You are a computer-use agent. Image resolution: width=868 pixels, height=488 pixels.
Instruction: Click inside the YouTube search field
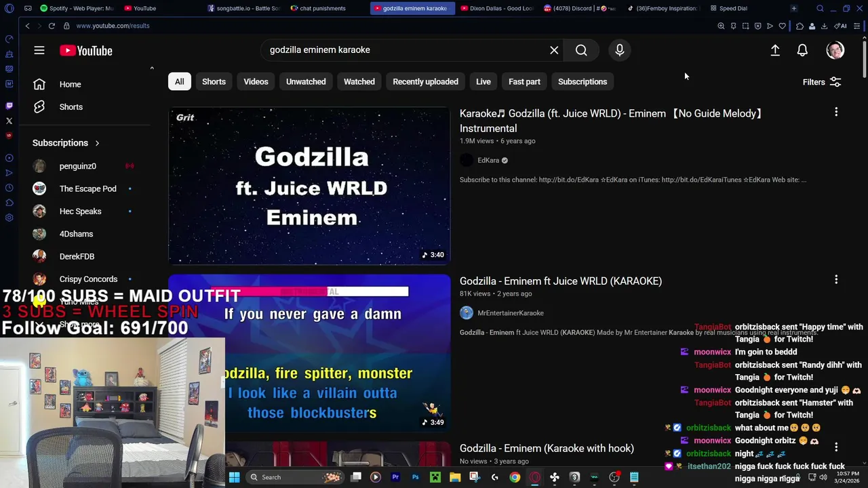click(x=406, y=50)
